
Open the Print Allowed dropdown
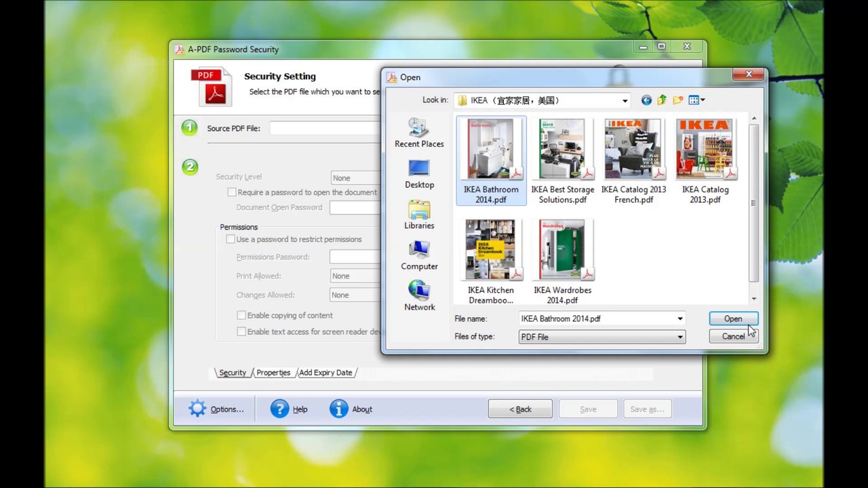pos(356,276)
